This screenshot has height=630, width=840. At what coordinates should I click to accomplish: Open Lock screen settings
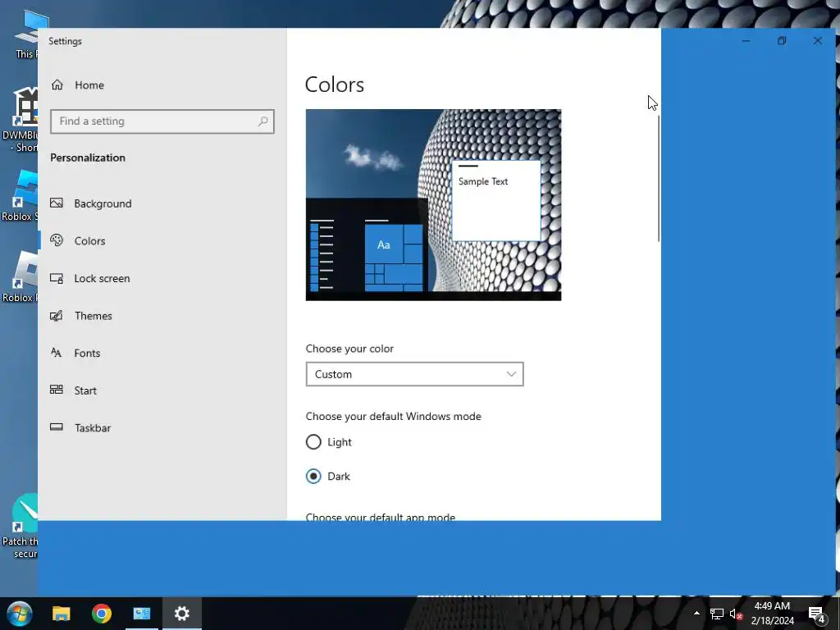[x=162, y=279]
